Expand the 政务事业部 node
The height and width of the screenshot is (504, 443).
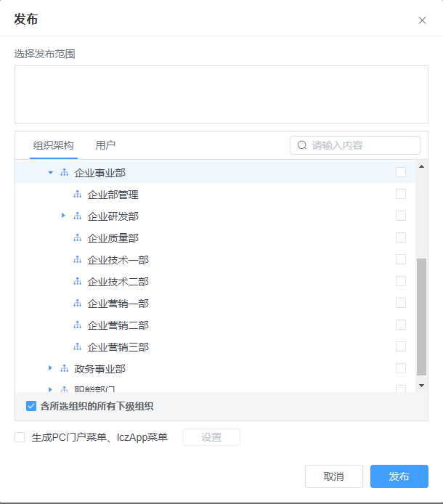click(x=50, y=369)
